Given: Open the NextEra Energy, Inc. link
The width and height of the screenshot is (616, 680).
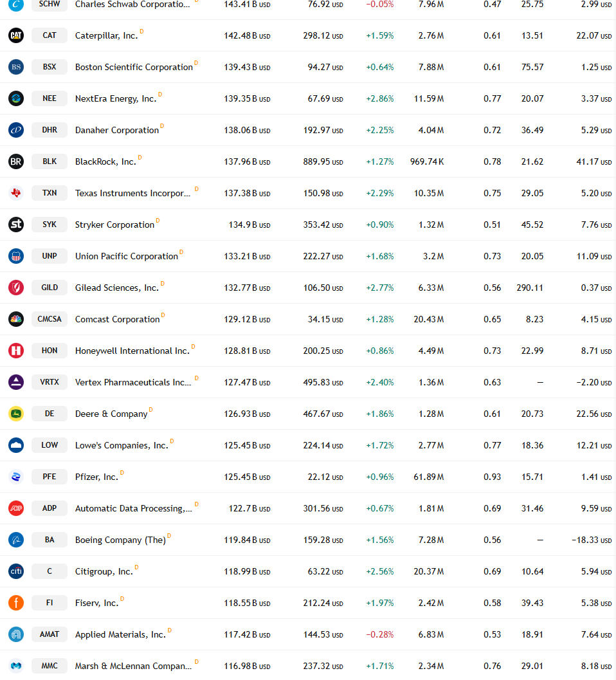Looking at the screenshot, I should click(x=115, y=99).
